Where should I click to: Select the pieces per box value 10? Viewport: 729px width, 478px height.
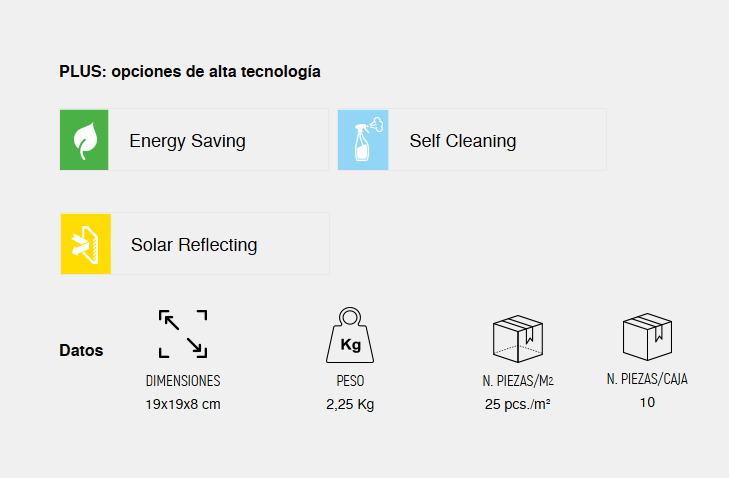pyautogui.click(x=647, y=402)
